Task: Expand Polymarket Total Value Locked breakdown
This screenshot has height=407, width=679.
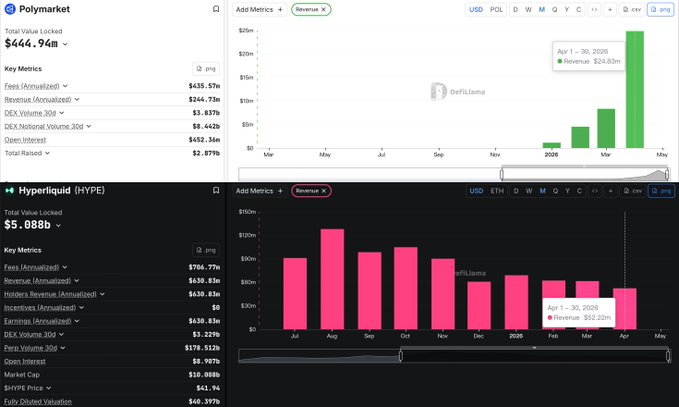Action: tap(65, 44)
